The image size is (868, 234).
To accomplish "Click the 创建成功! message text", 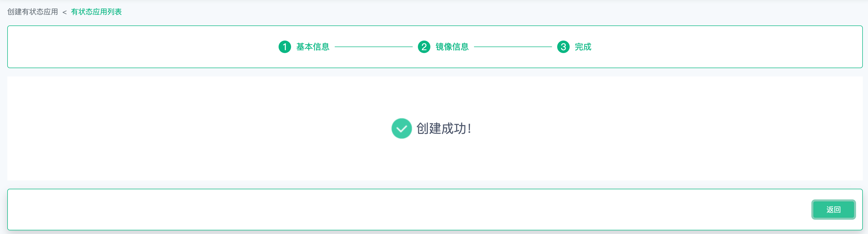I will 443,128.
